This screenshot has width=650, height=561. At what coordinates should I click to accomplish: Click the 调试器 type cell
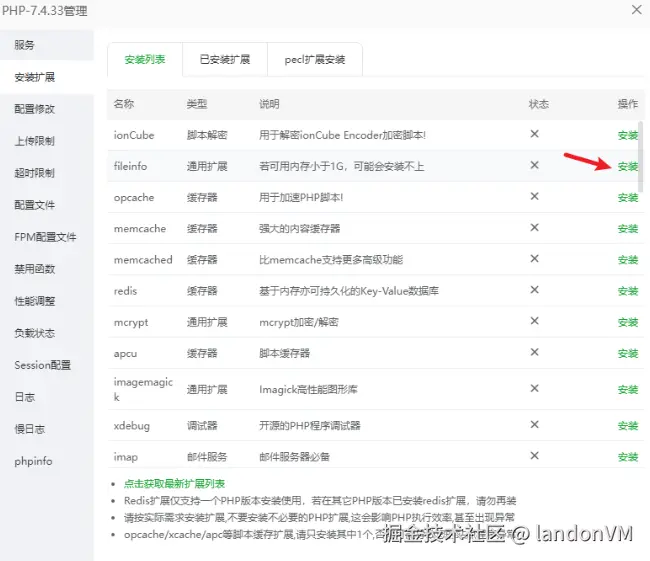(x=202, y=426)
